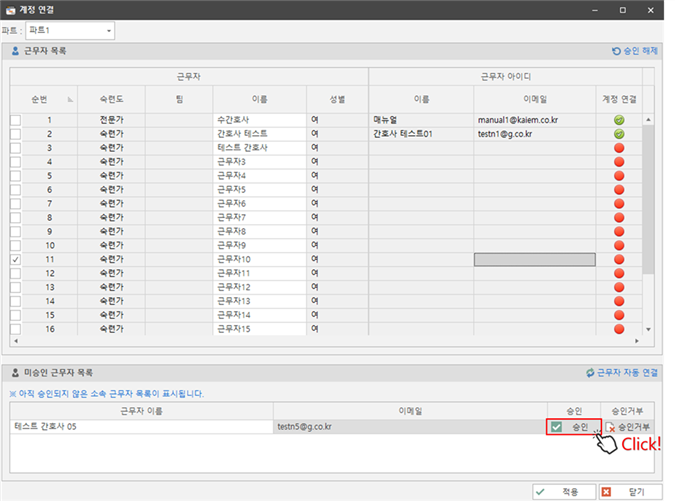This screenshot has width=675, height=501.
Task: Click the 근무자 자동 연결 icon
Action: point(590,373)
